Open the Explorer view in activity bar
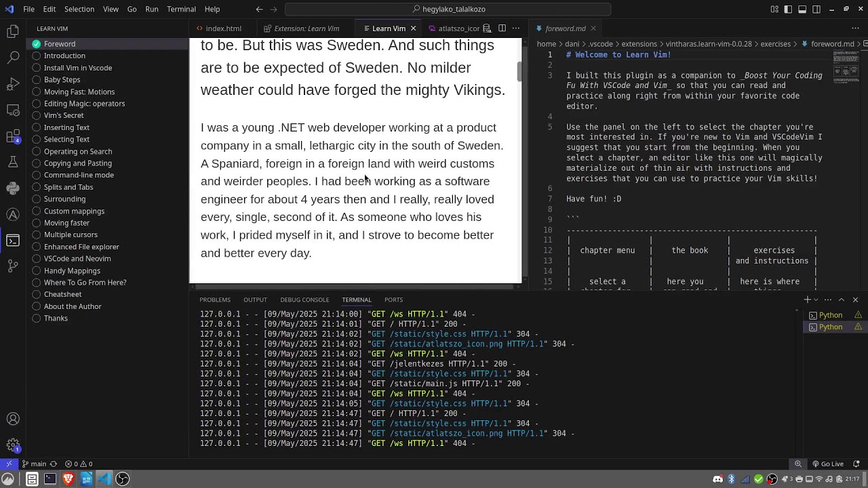Image resolution: width=868 pixels, height=488 pixels. click(x=13, y=31)
